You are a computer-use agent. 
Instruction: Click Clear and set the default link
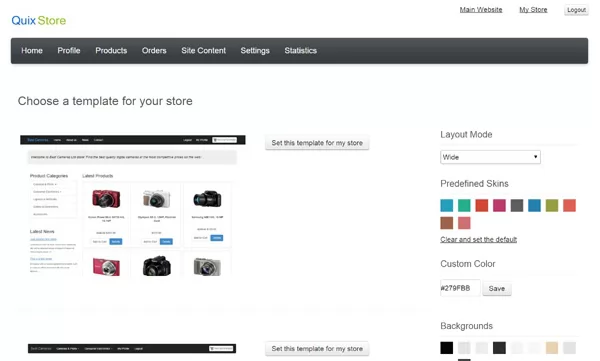coord(478,240)
